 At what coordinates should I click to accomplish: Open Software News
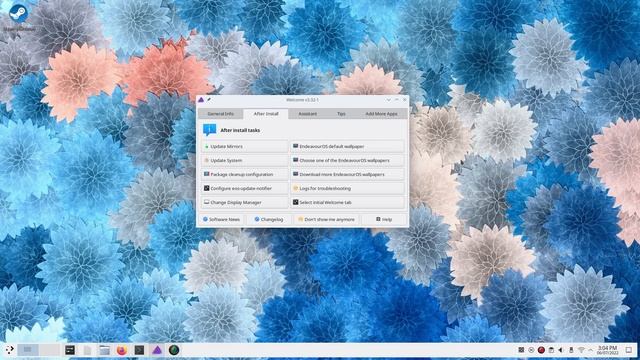tap(222, 219)
